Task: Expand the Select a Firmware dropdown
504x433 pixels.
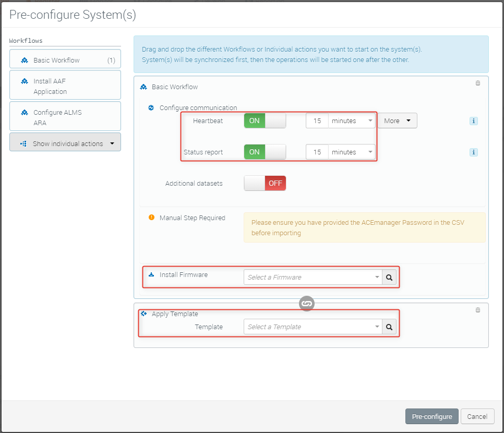Action: (312, 278)
